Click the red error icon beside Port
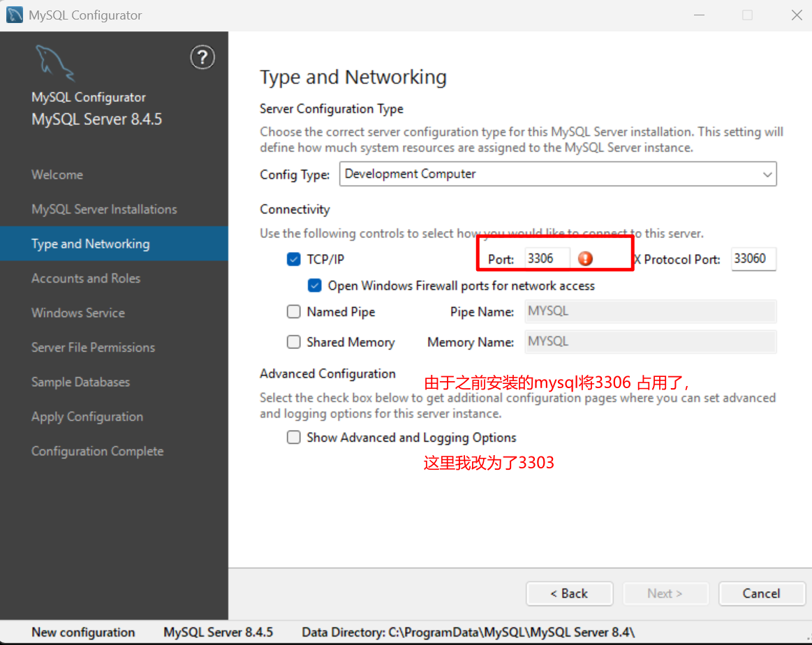Screen dimensions: 812x645 tap(585, 258)
